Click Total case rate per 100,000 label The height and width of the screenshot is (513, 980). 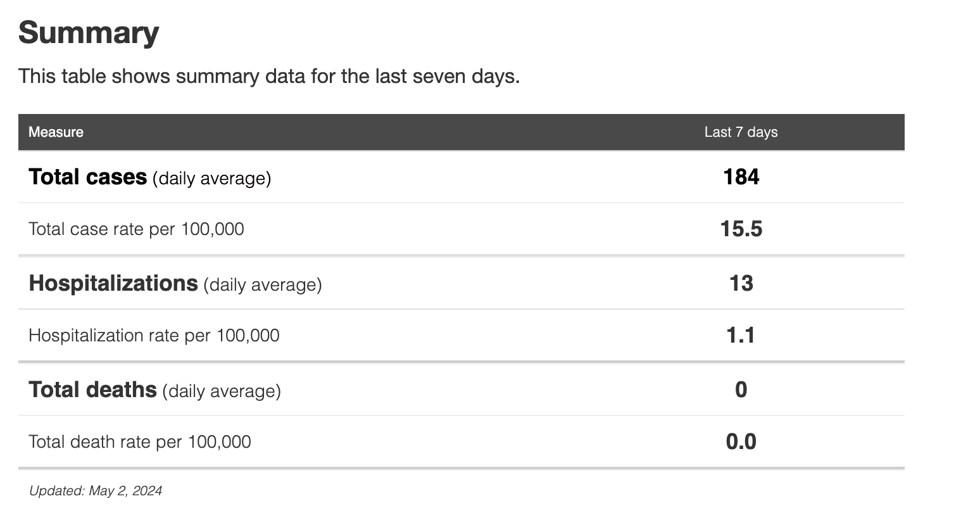[136, 229]
